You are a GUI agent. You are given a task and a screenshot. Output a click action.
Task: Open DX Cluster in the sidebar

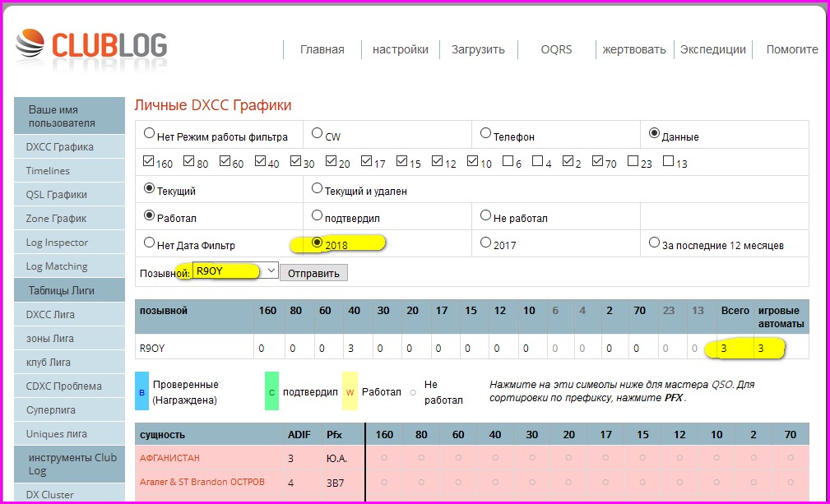click(50, 494)
